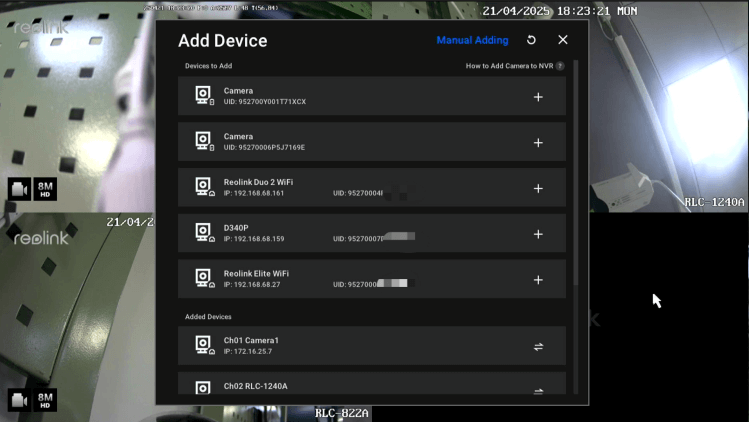Image resolution: width=749 pixels, height=422 pixels.
Task: Click camera icon of D340P row
Action: click(x=204, y=233)
